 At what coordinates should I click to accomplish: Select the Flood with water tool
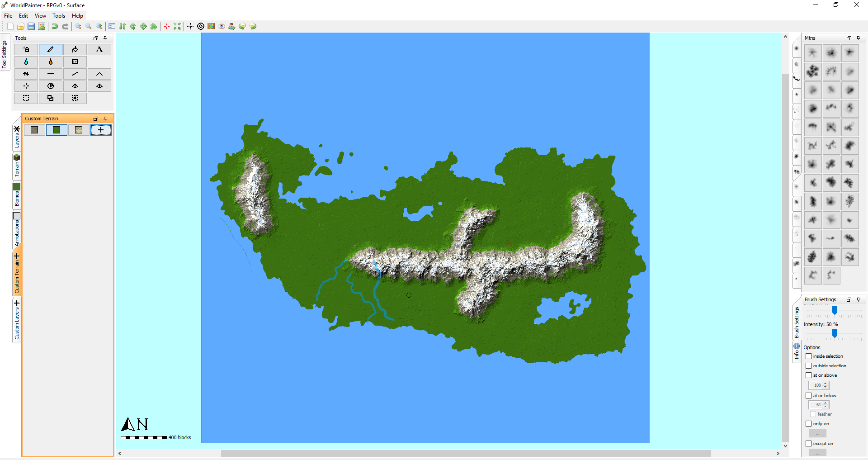tap(26, 62)
